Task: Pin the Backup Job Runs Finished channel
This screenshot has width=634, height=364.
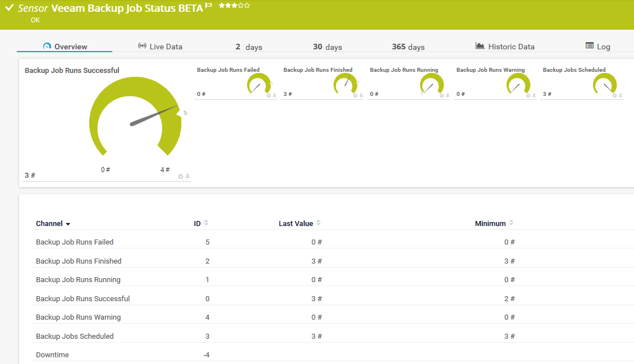Action: [x=361, y=95]
